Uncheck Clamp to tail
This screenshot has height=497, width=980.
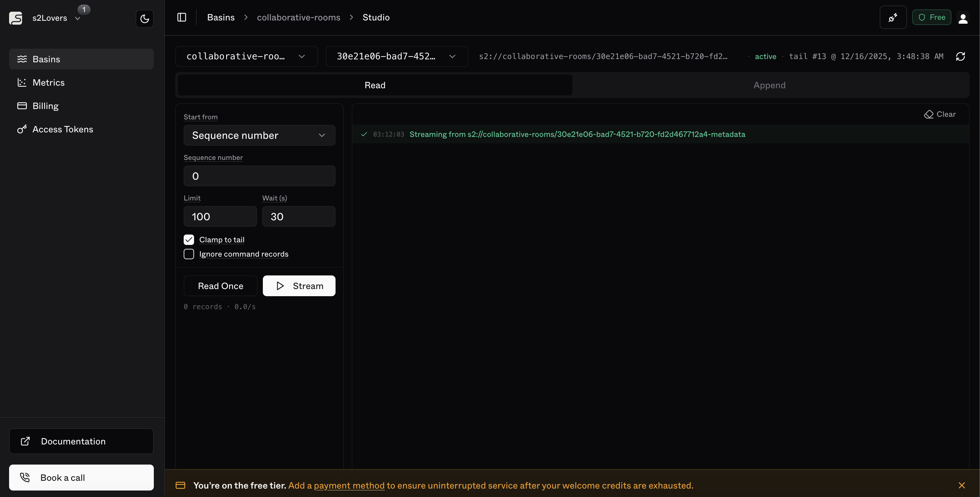(x=189, y=239)
